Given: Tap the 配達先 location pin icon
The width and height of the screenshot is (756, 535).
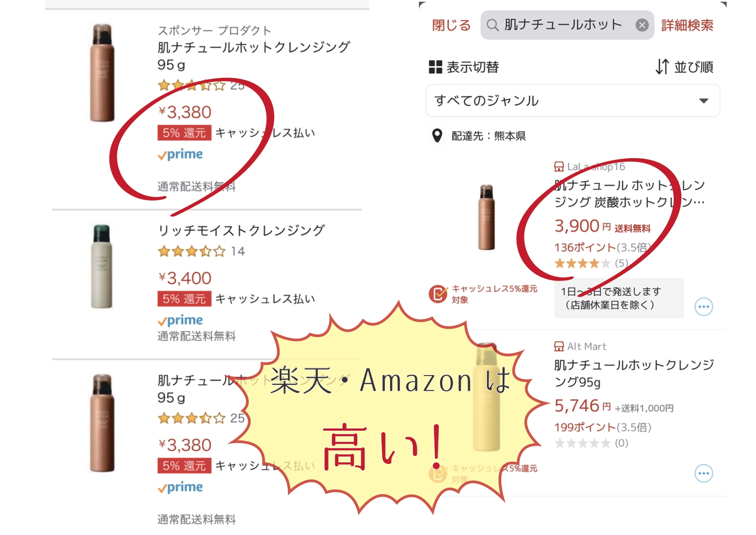Looking at the screenshot, I should point(437,135).
